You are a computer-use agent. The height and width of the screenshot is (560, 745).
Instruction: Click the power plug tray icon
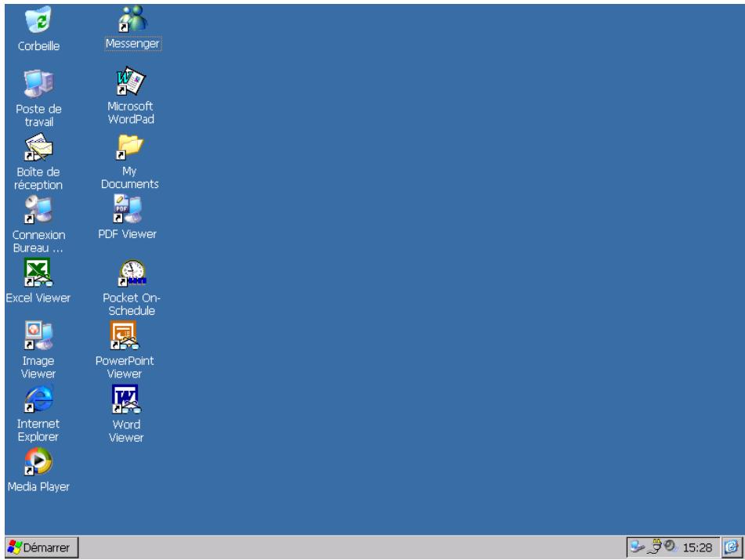(655, 547)
